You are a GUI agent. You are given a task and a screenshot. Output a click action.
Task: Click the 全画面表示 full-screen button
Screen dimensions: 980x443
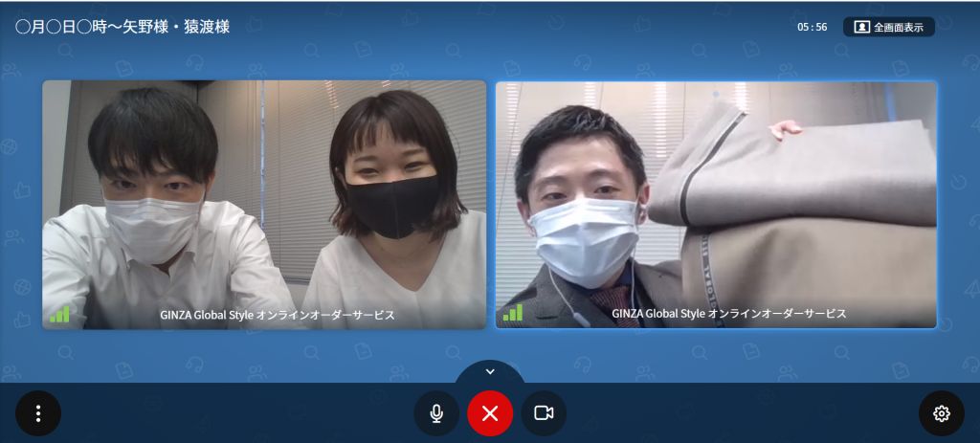point(888,27)
